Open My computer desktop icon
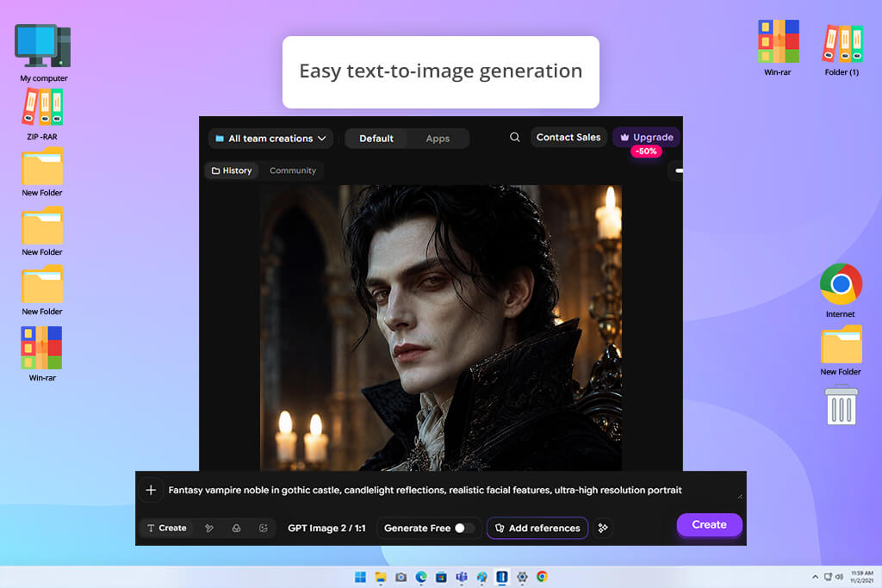This screenshot has height=588, width=882. click(43, 53)
